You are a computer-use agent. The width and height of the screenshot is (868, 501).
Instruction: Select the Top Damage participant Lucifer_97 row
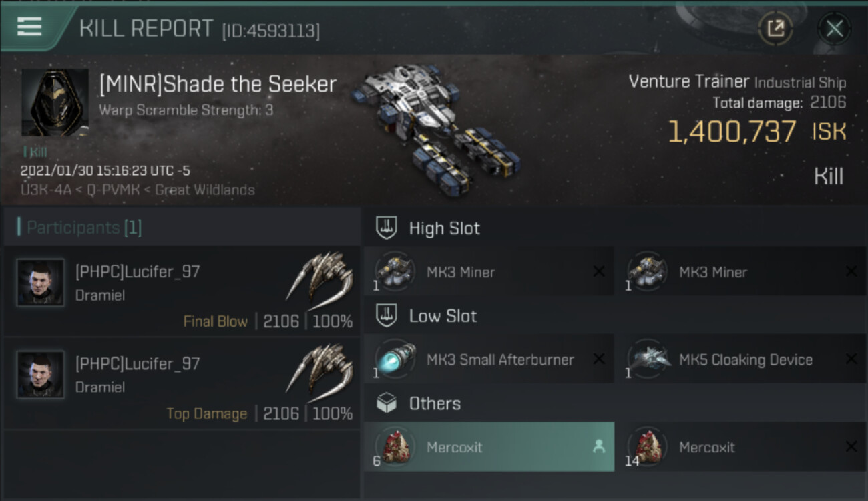tap(182, 384)
